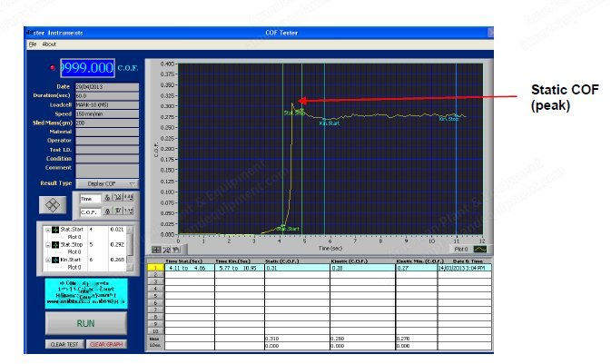611x364 pixels.
Task: Click the Date & Time cell in row 1
Action: pyautogui.click(x=464, y=268)
